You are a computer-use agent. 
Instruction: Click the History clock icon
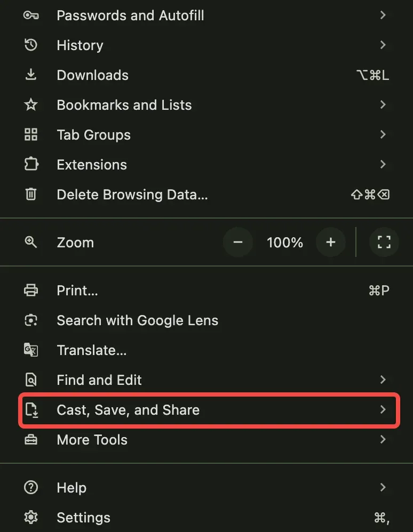tap(31, 45)
